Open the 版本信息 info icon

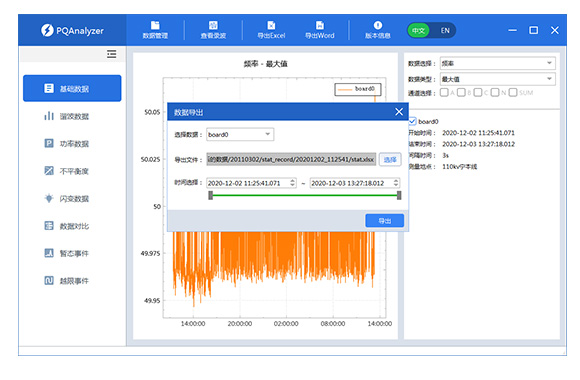click(x=378, y=25)
